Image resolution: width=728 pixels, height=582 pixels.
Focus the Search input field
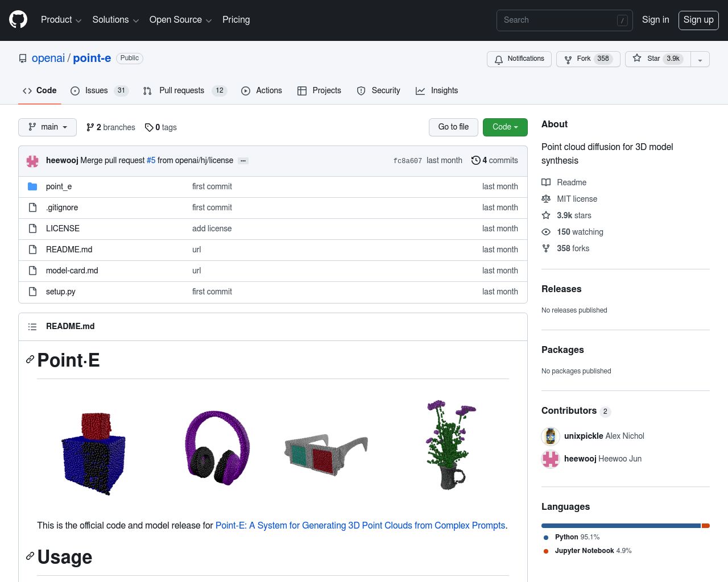pos(564,20)
